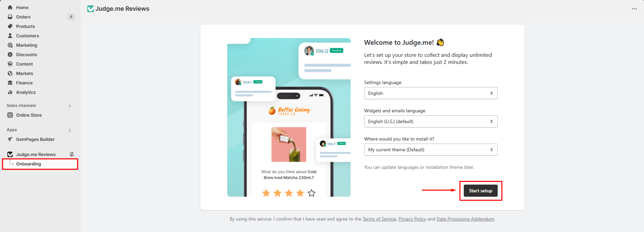Open Widgets and emails language dropdown
This screenshot has width=644, height=232.
tap(431, 121)
